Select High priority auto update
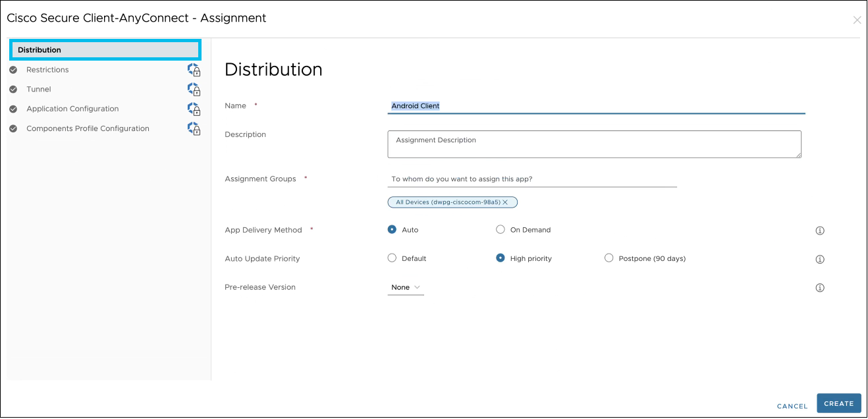The image size is (868, 419). [x=501, y=258]
